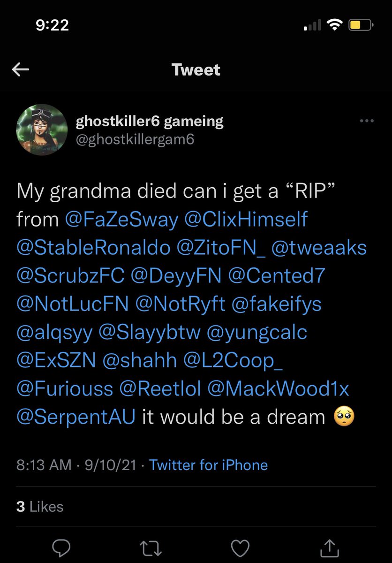The image size is (392, 563).
Task: Open the @ClixHimself mention
Action: tap(247, 220)
